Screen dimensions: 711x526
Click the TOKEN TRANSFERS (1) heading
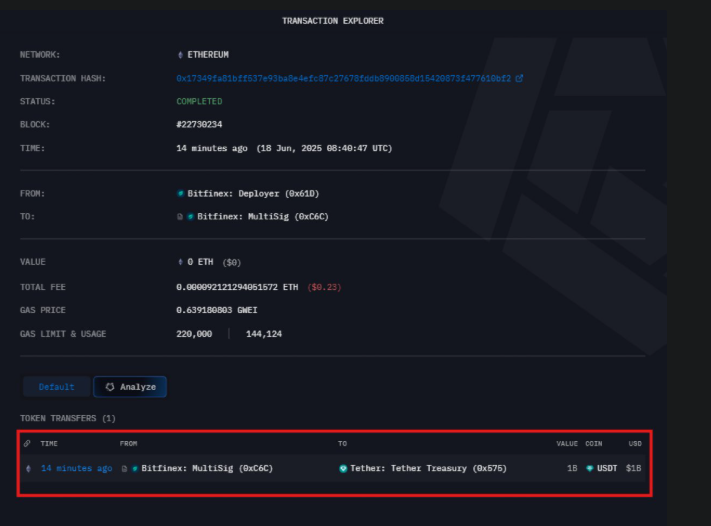click(x=68, y=418)
